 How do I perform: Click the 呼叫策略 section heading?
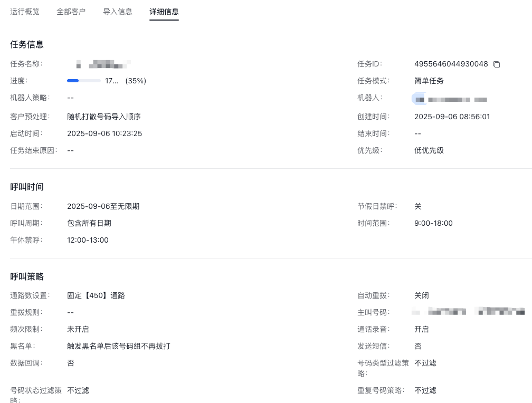(x=27, y=276)
